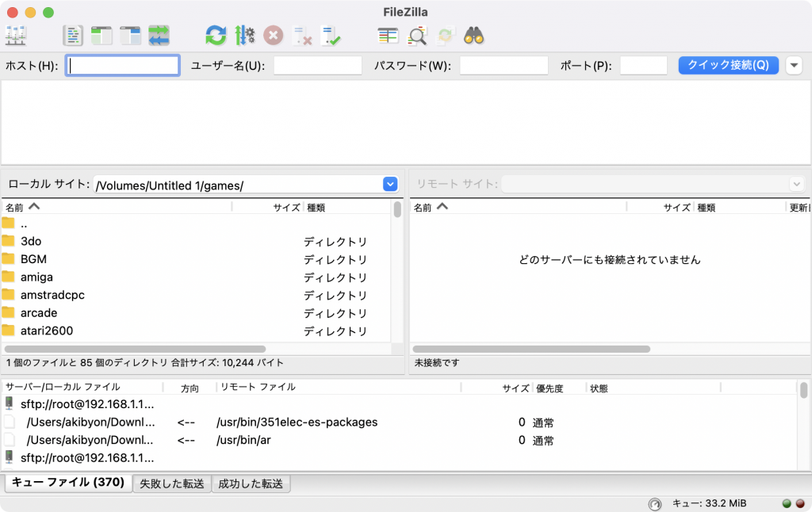
Task: Click the local file list vertical scrollbar
Action: coord(397,209)
